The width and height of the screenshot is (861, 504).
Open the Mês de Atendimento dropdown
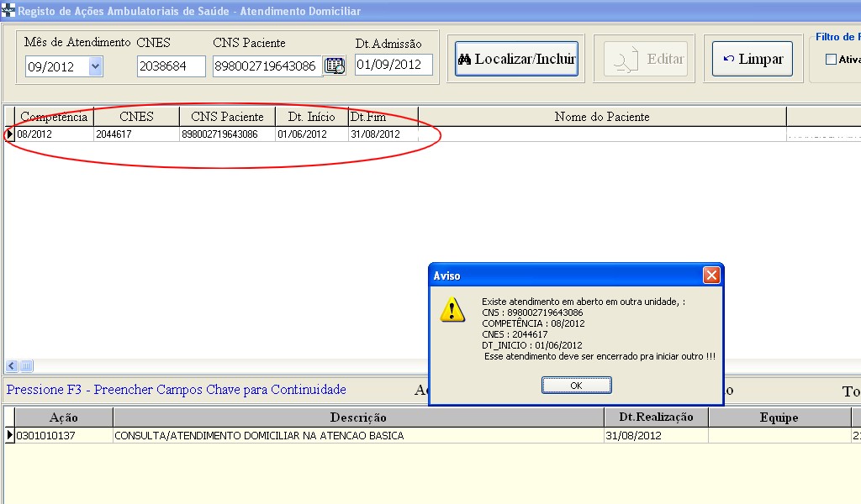pos(95,66)
